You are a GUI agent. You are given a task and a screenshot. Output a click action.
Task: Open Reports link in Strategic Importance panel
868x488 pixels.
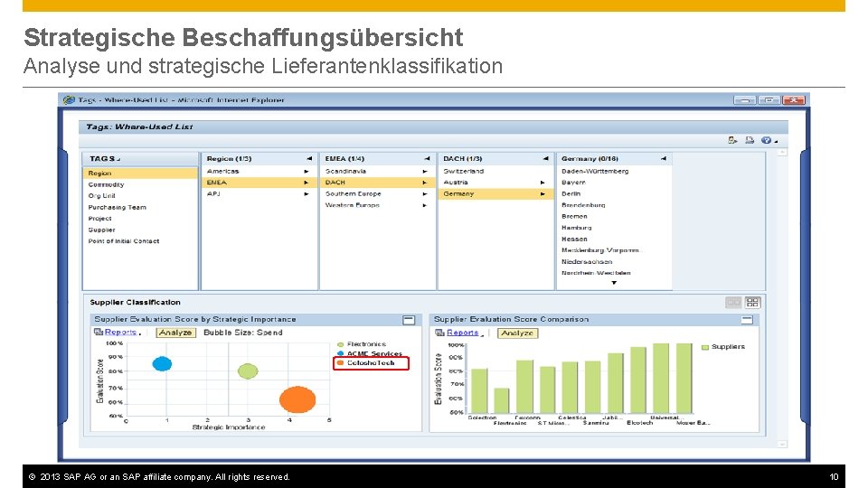[120, 332]
